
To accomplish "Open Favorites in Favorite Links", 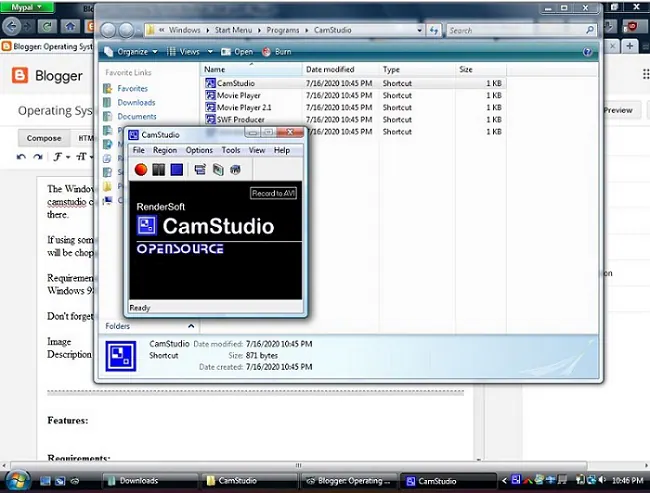I will click(132, 88).
